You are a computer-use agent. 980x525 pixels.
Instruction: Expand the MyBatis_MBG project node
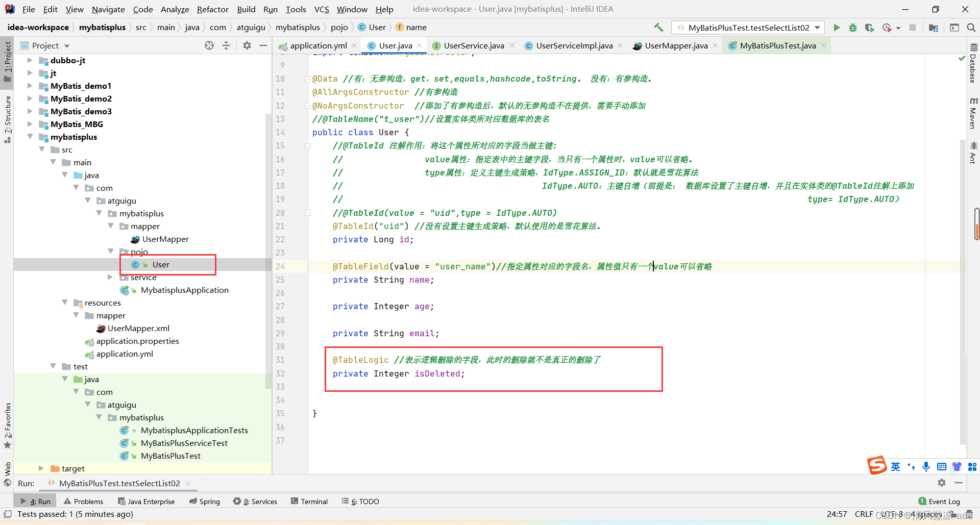coord(30,124)
